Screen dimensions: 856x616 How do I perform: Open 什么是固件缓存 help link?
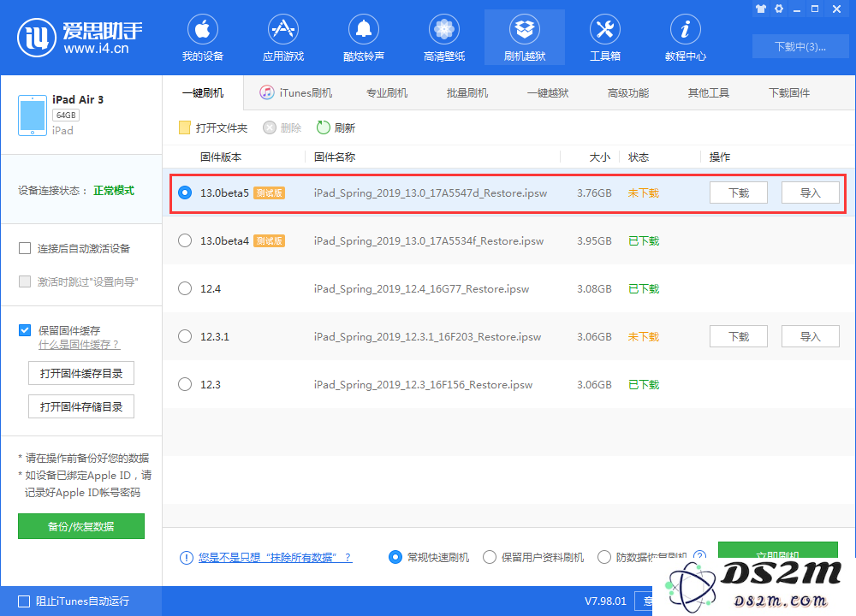click(x=79, y=345)
